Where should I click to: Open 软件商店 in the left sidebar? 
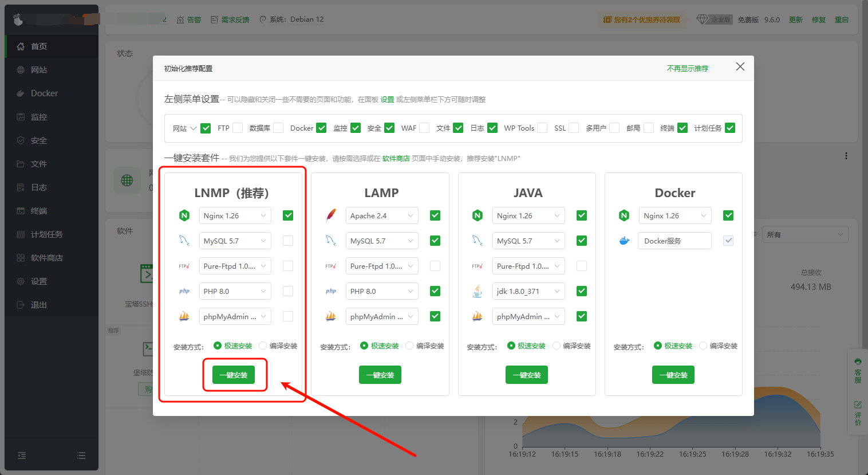click(x=47, y=258)
